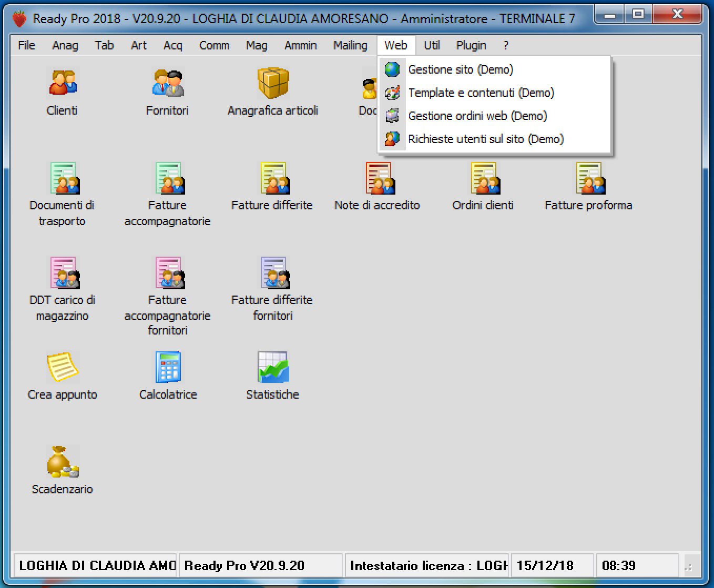Open Ordini clienti icon
Viewport: 714px width, 588px height.
click(484, 178)
